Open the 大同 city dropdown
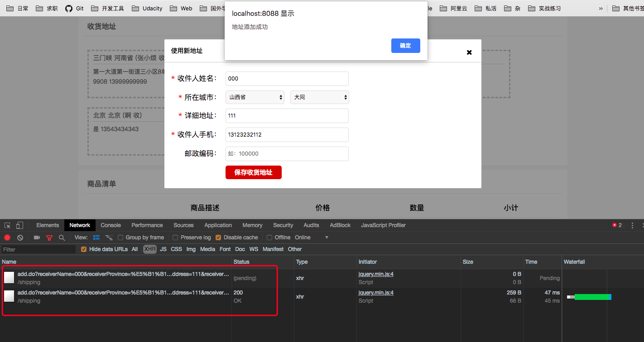The width and height of the screenshot is (644, 342). point(319,97)
